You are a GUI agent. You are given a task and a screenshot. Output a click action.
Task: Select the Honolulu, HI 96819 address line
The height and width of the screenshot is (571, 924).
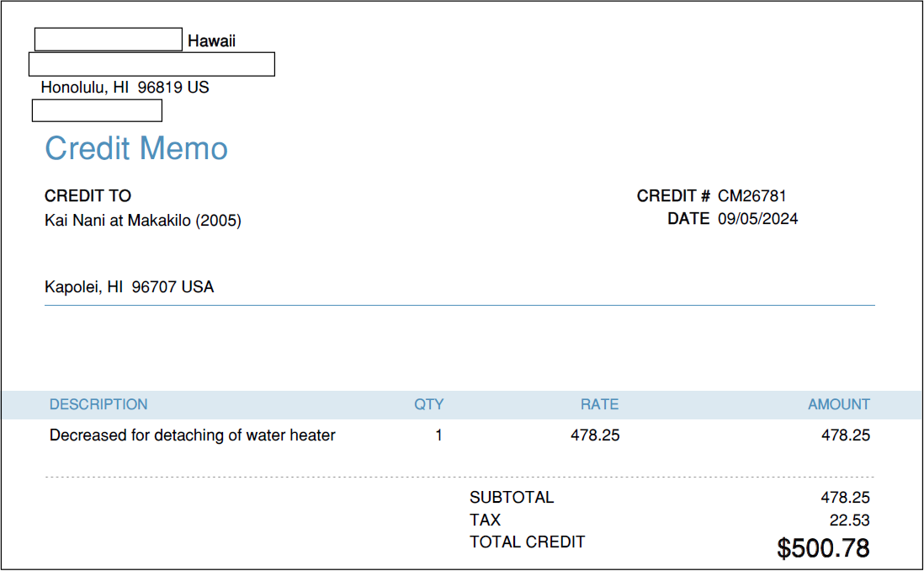click(x=125, y=87)
